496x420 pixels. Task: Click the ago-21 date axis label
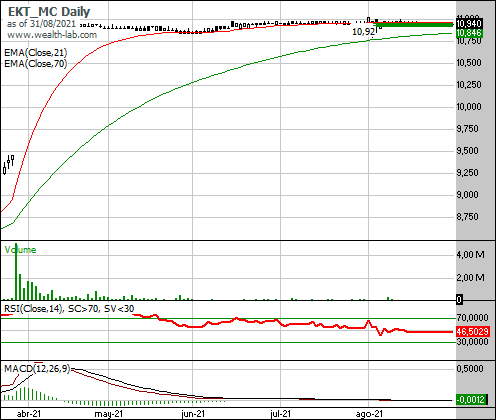tap(369, 414)
